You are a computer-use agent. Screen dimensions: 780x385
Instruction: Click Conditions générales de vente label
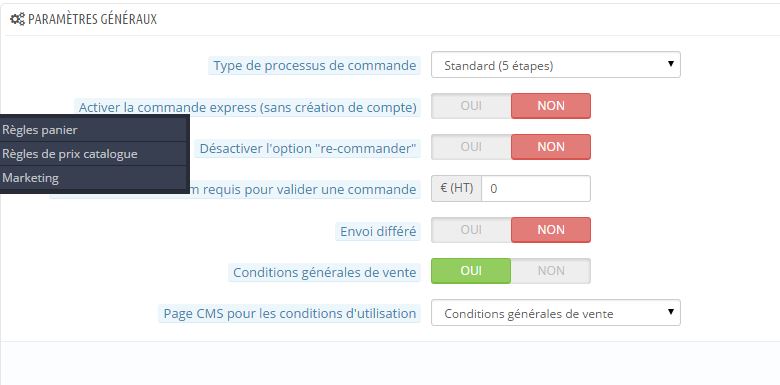[x=324, y=273]
